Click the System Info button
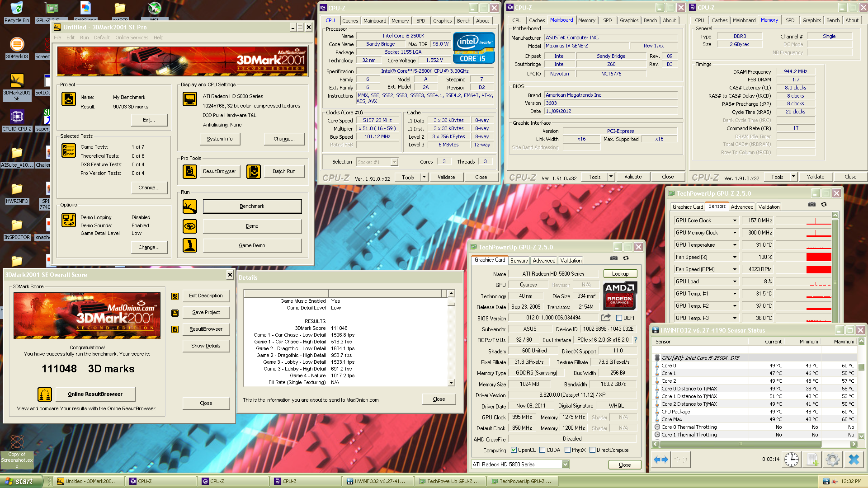This screenshot has width=868, height=488. tap(220, 139)
